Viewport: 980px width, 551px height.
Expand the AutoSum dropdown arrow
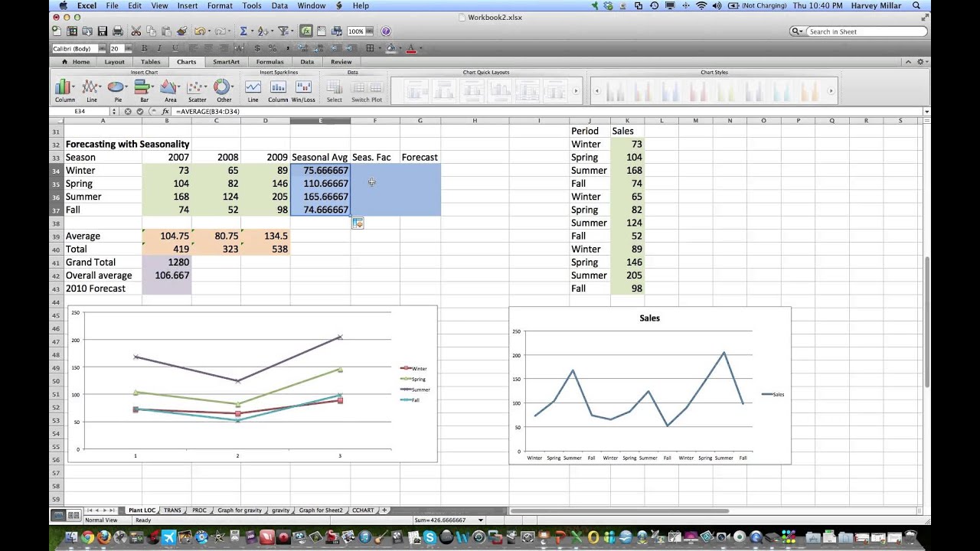252,31
